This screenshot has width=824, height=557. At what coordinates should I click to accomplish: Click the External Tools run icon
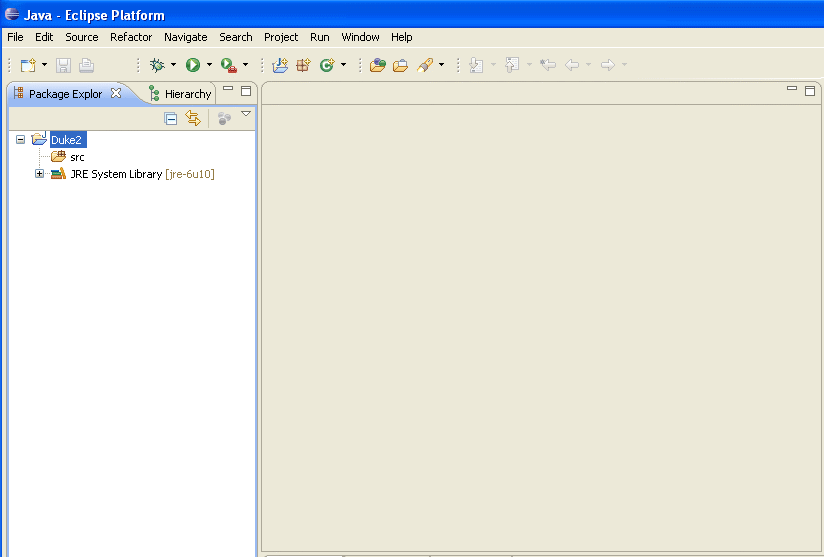229,65
